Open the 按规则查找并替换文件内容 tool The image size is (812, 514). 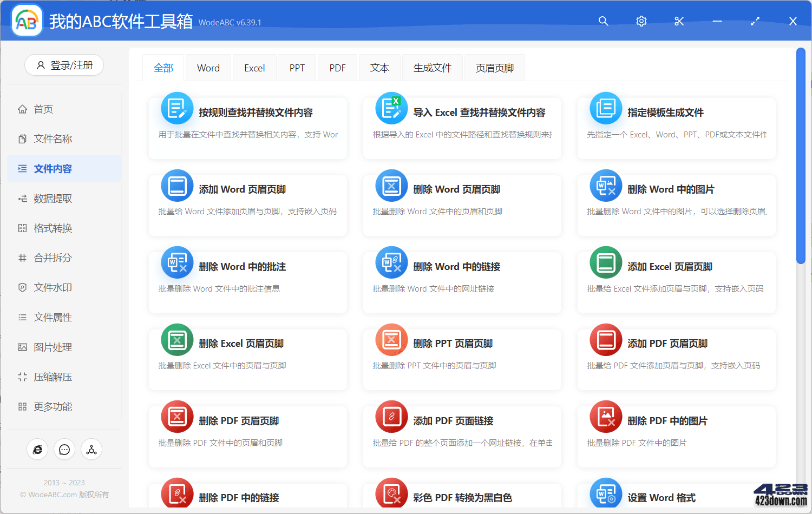click(247, 128)
